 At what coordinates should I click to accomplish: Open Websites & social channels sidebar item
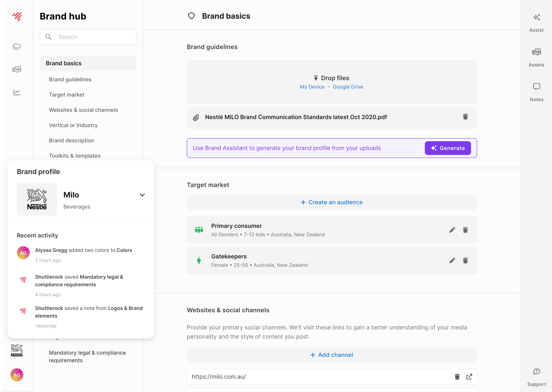coord(83,110)
